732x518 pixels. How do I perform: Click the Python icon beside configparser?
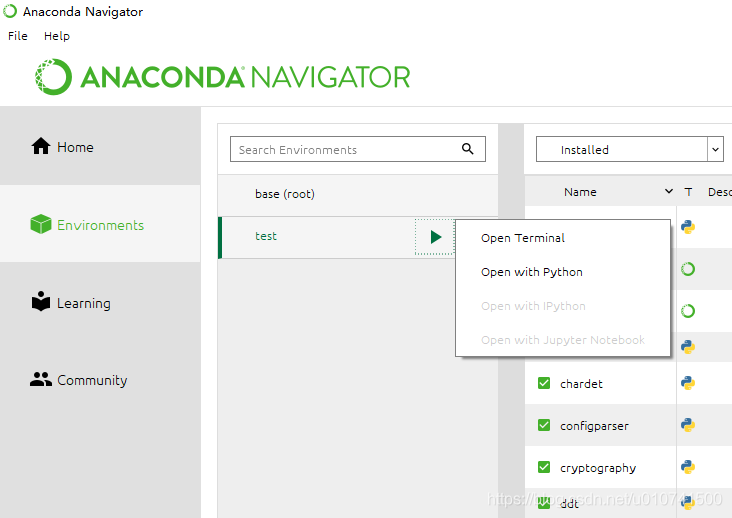(x=688, y=425)
